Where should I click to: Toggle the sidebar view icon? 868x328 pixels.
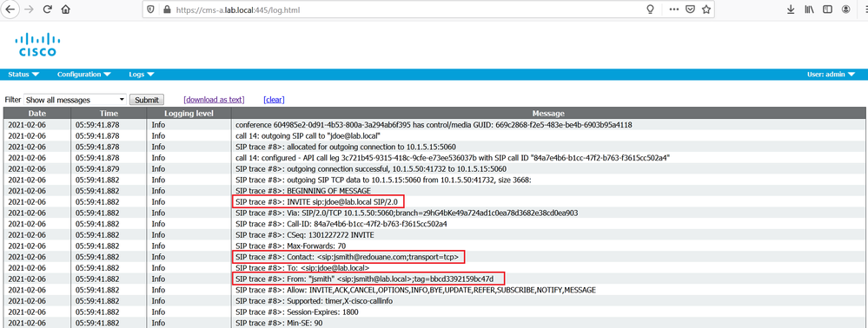point(827,10)
